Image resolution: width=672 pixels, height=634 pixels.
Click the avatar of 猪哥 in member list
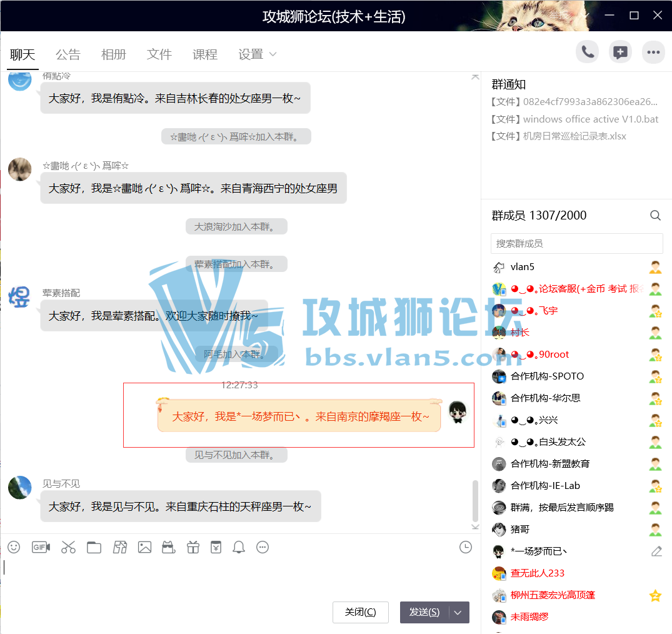[x=499, y=530]
